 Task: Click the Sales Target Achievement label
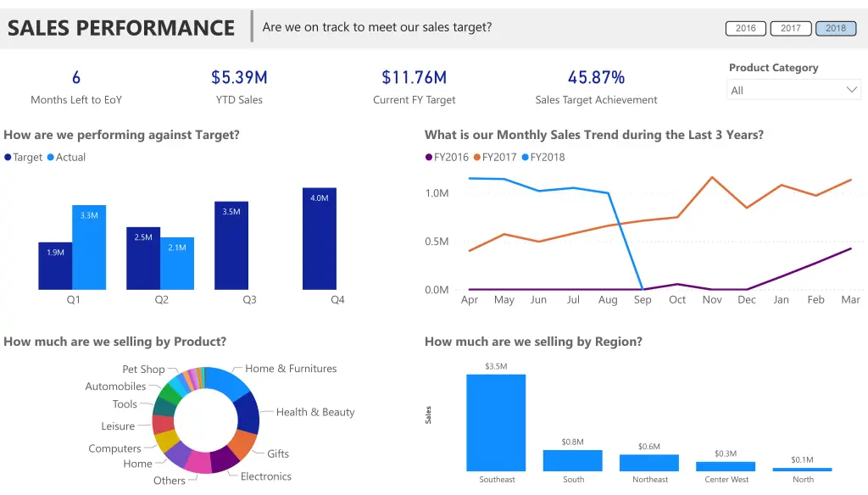pyautogui.click(x=596, y=100)
